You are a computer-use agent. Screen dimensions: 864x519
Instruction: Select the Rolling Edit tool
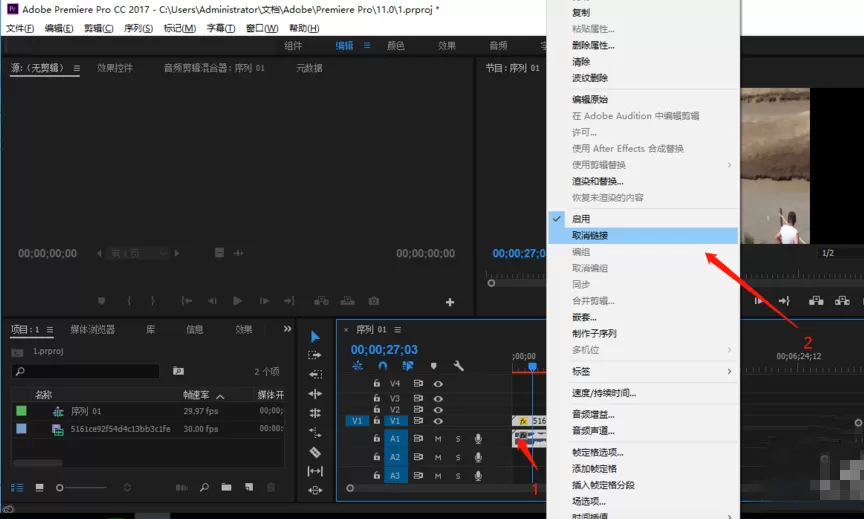[315, 413]
